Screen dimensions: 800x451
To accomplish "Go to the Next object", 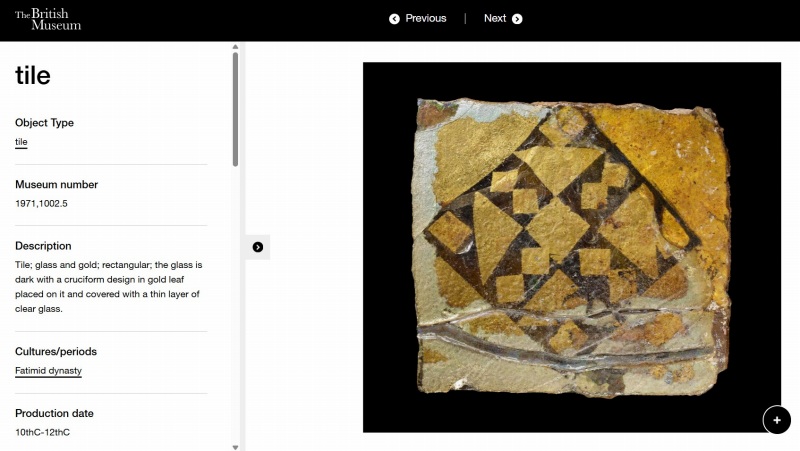I will click(x=495, y=18).
